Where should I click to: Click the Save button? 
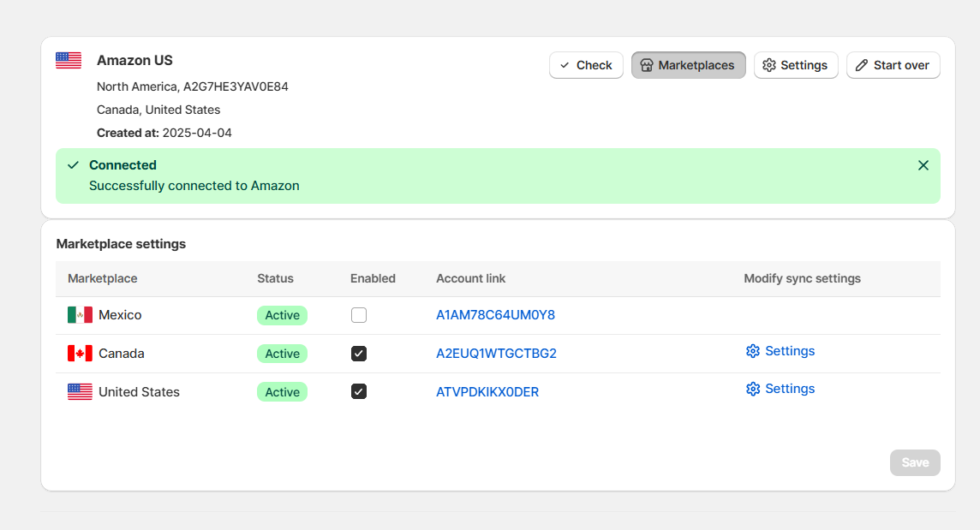pyautogui.click(x=915, y=462)
